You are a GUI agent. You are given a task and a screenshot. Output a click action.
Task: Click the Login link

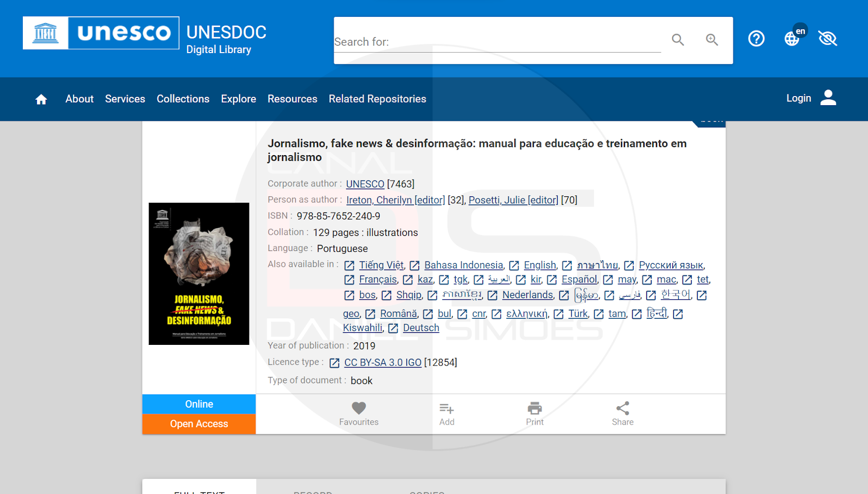[799, 98]
